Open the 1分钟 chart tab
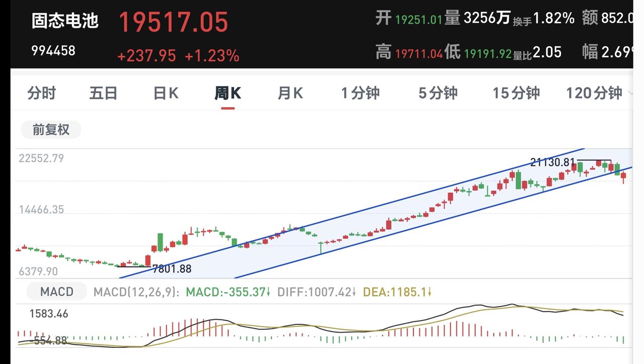Image resolution: width=644 pixels, height=364 pixels. (360, 94)
